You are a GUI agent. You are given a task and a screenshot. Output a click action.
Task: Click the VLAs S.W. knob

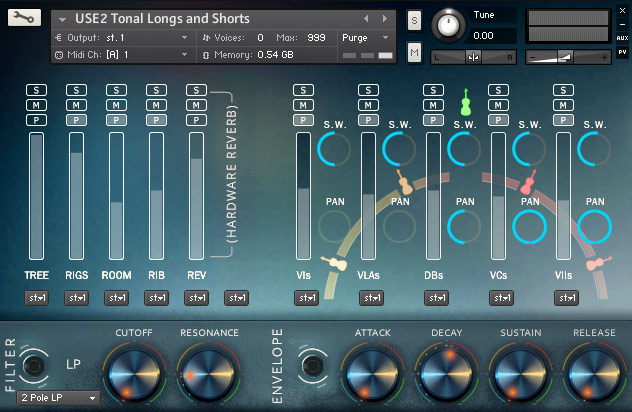399,149
